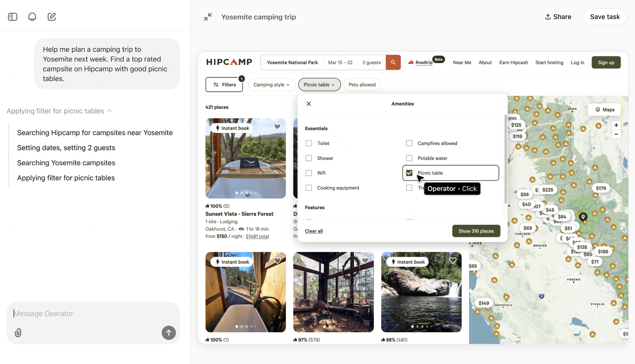
Task: Share the Yosemite camping trip task
Action: point(558,17)
